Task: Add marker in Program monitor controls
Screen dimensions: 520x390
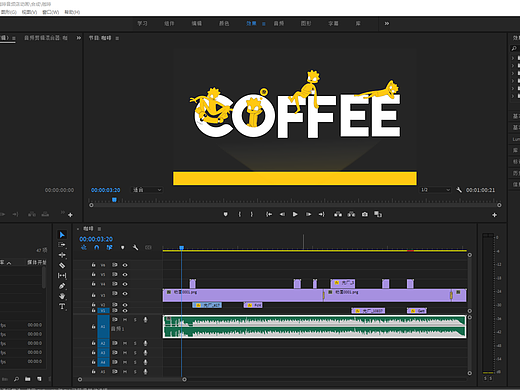Action: [226, 214]
